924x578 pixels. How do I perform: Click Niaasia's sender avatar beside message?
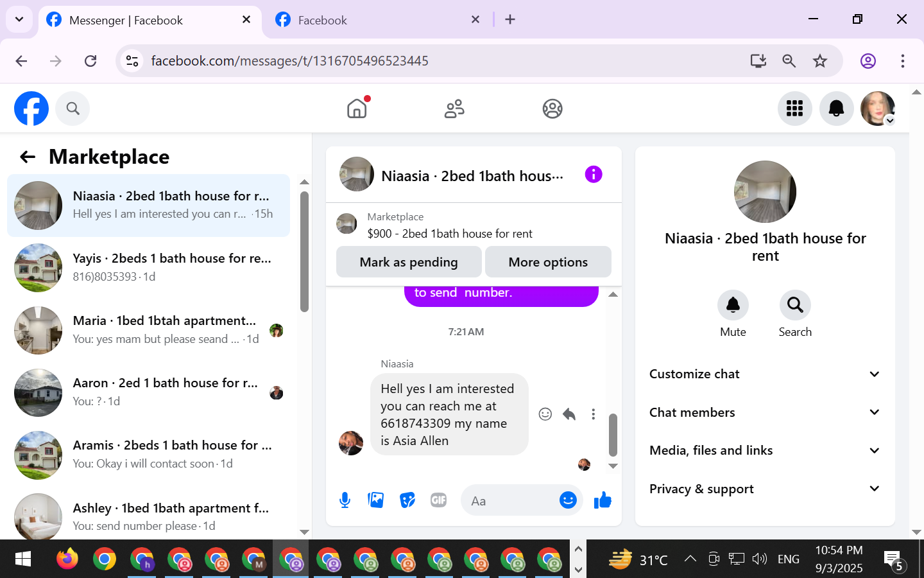pos(351,443)
